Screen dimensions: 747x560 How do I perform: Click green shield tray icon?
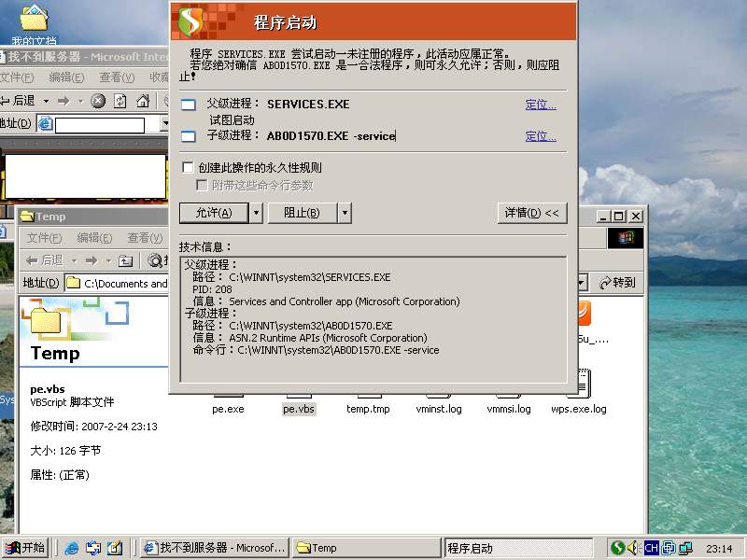click(618, 548)
